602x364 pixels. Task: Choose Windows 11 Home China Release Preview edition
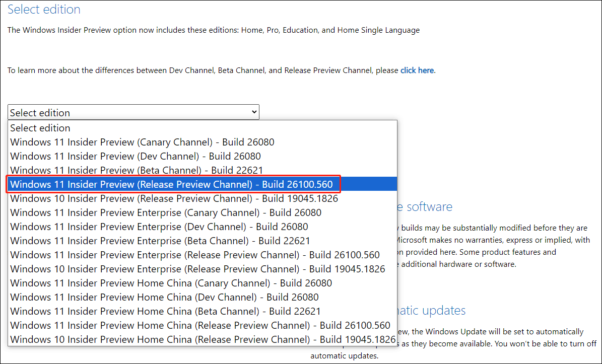pyautogui.click(x=195, y=325)
